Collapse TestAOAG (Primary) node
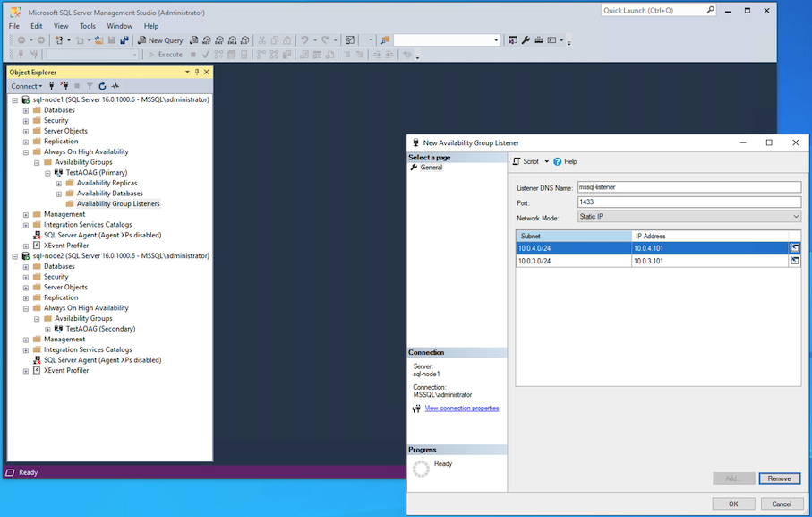The width and height of the screenshot is (812, 517). [x=47, y=173]
